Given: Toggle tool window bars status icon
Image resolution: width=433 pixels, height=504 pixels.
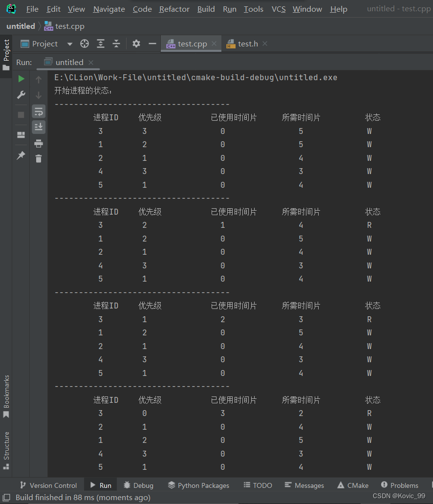Looking at the screenshot, I should tap(6, 498).
